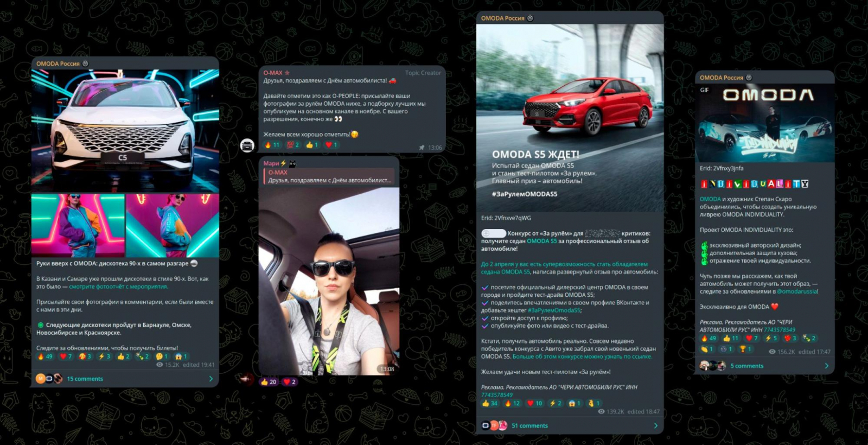Open the 'смотрите фотоотчёт с мероприятия' link
Viewport: 868px width, 445px height.
point(118,287)
